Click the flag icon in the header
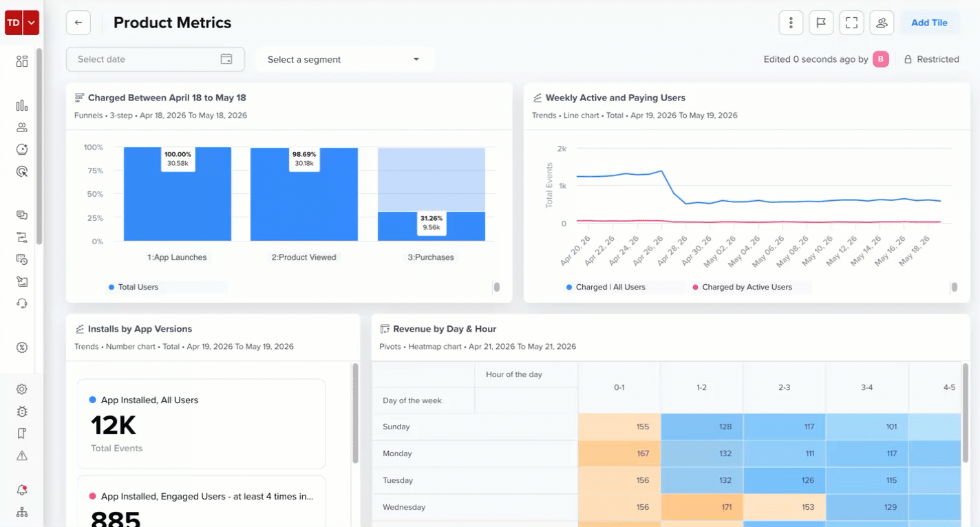Viewport: 980px width, 527px height. tap(821, 23)
